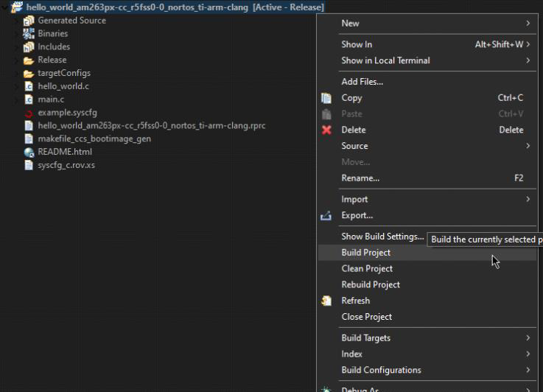Select makefile_ccs_bootimage_gen file
The height and width of the screenshot is (392, 543).
[94, 139]
